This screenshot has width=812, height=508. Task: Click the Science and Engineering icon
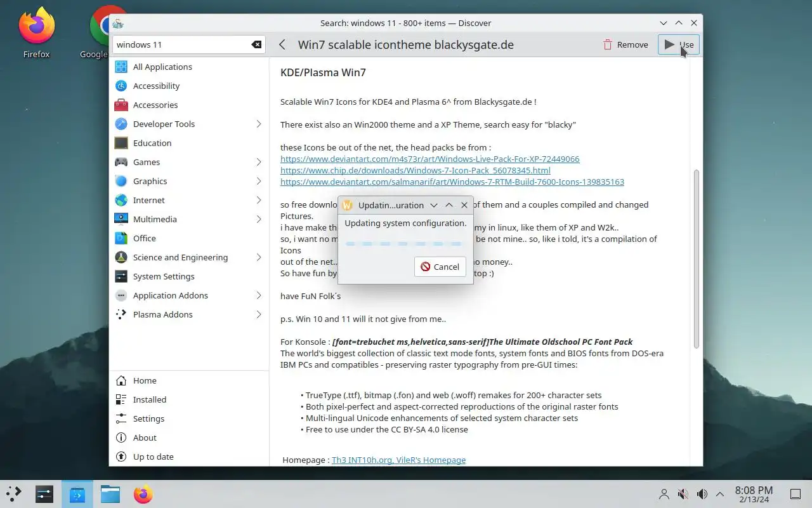(x=121, y=257)
